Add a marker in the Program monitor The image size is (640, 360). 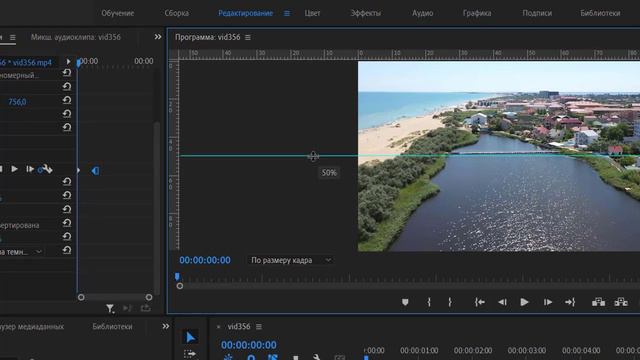405,302
